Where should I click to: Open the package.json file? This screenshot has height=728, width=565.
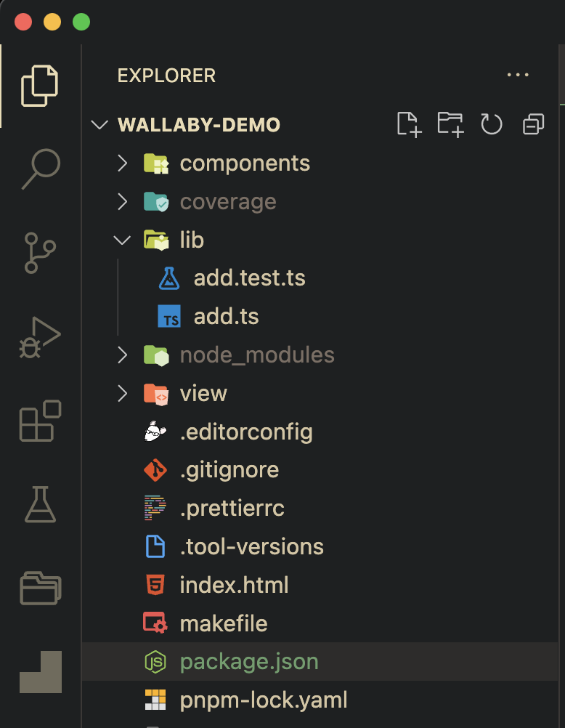pyautogui.click(x=249, y=662)
